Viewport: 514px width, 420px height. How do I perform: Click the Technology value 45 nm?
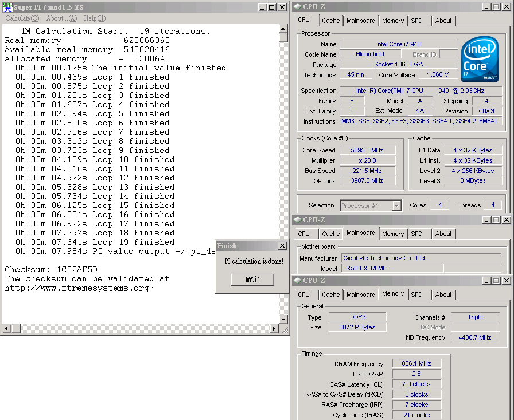point(356,74)
